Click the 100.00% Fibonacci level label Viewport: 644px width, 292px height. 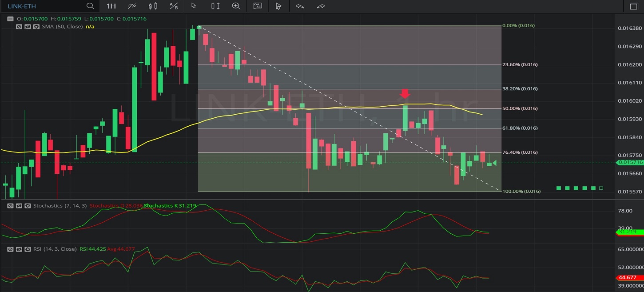(521, 192)
